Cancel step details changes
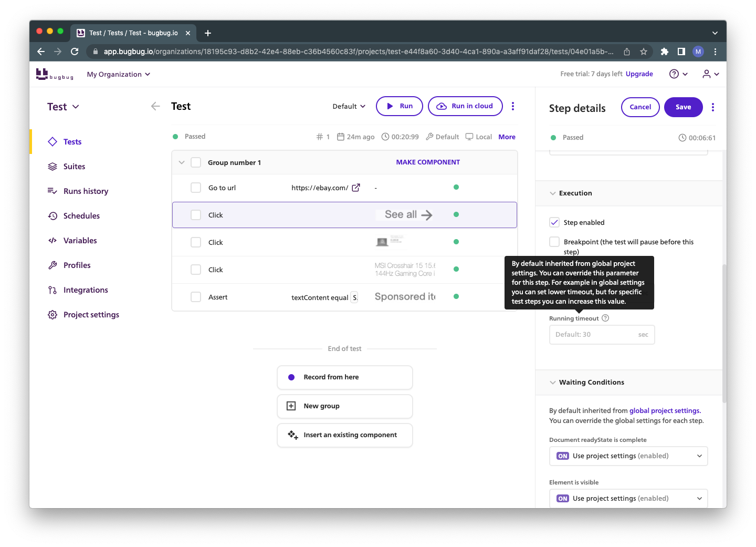756x547 pixels. [x=640, y=107]
